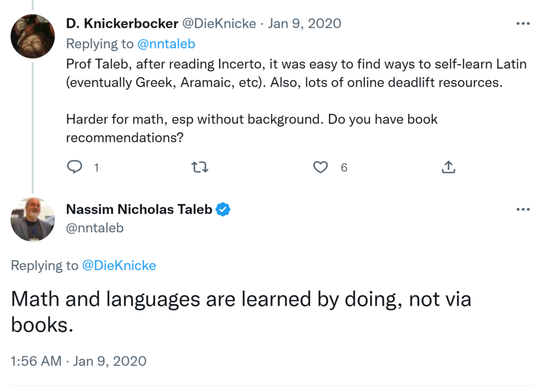
Task: Open more options on Knickerbocker's tweet
Action: 522,24
